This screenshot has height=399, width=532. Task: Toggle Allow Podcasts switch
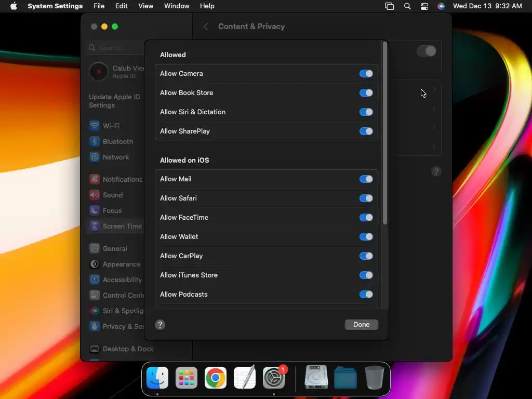[x=366, y=294]
